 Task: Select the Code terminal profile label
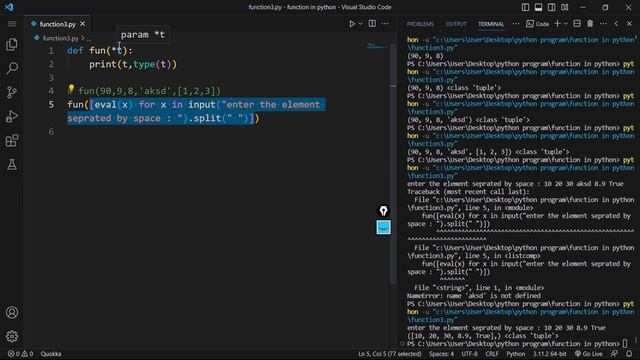click(x=538, y=24)
